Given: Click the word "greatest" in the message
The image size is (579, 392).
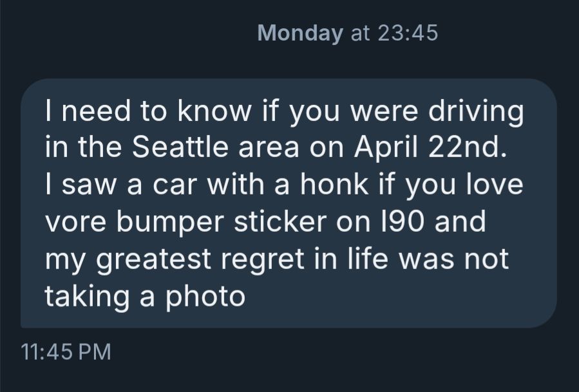Looking at the screenshot, I should (154, 260).
